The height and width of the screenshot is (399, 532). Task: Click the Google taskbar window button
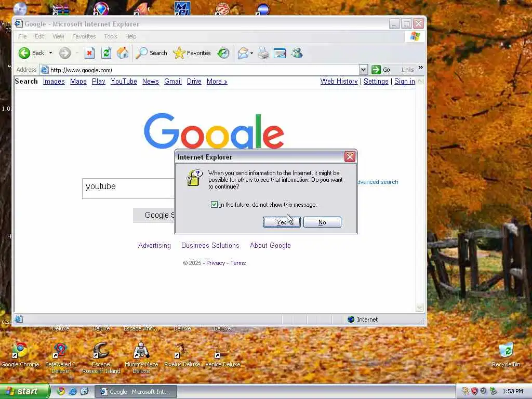pos(136,392)
